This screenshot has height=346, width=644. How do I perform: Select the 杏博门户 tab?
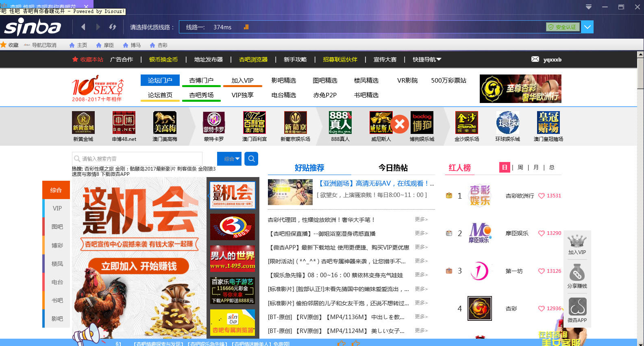click(201, 81)
